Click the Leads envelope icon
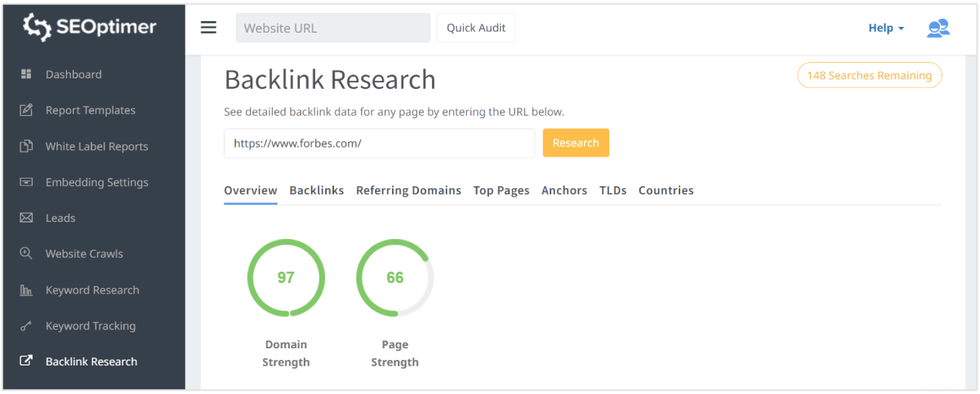This screenshot has width=980, height=394. point(26,218)
